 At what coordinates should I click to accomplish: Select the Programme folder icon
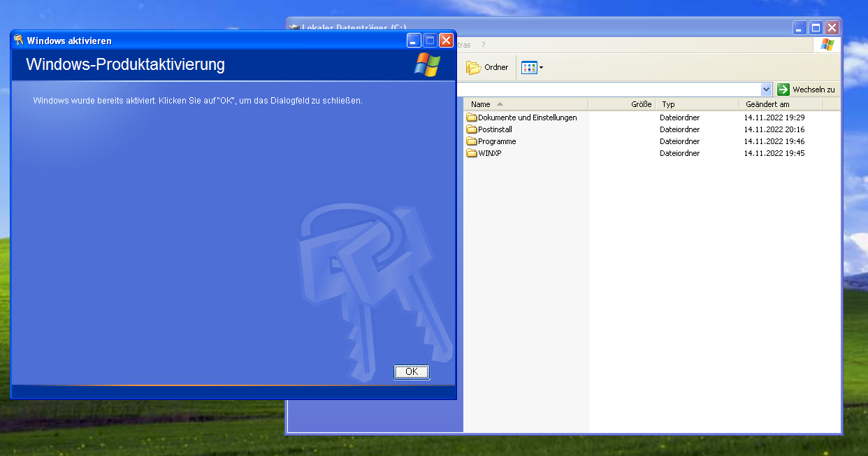pos(472,141)
